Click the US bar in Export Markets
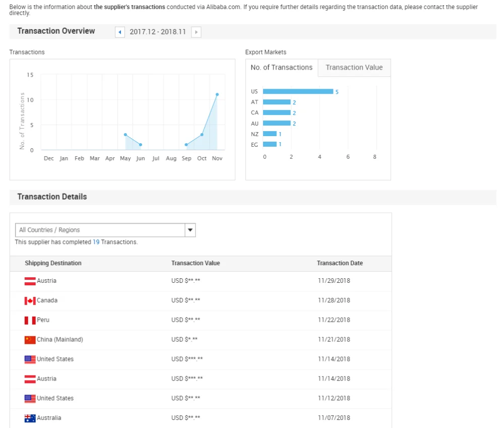This screenshot has height=428, width=504. 298,91
